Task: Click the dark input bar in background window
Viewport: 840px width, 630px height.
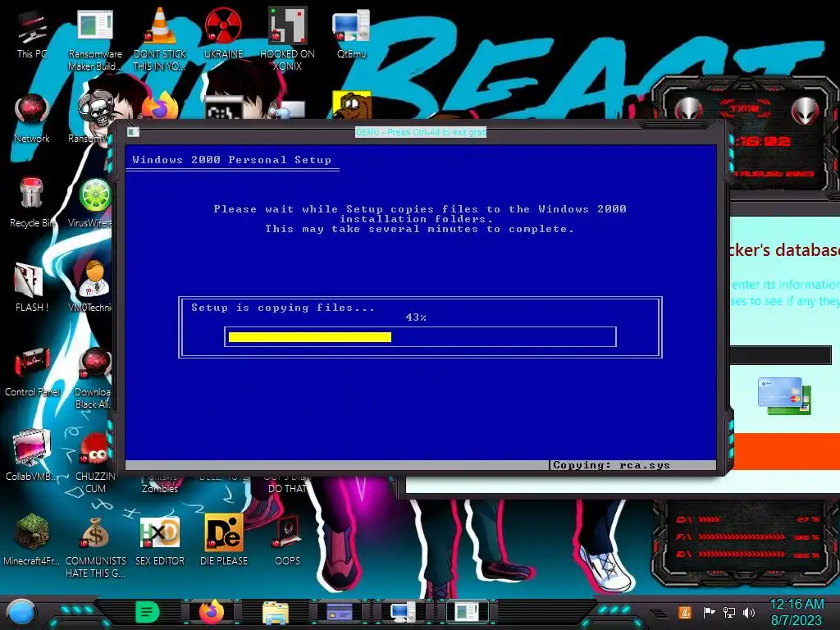Action: click(781, 354)
